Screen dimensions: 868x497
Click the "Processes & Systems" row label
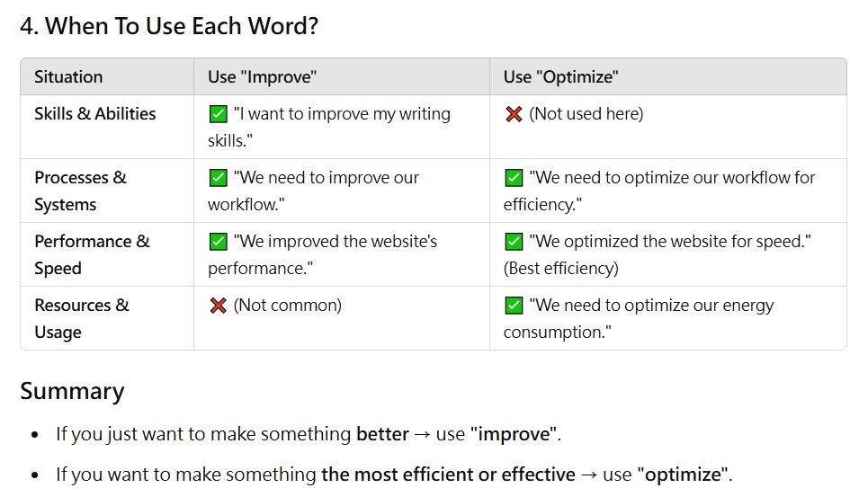click(80, 191)
